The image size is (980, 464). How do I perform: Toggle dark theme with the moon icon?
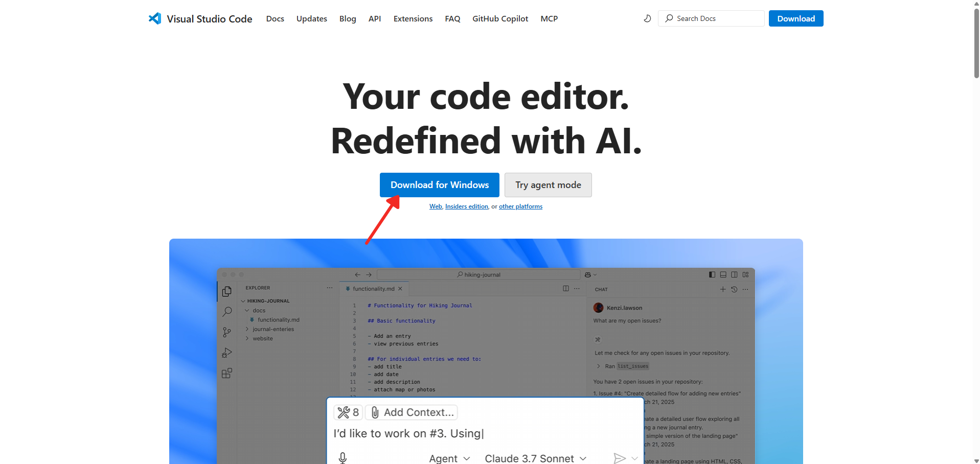pos(647,18)
